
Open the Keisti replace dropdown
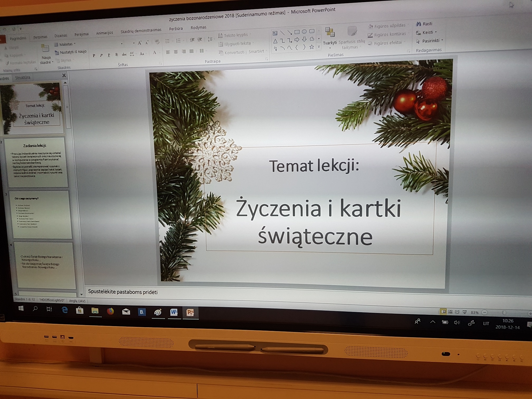pos(426,32)
